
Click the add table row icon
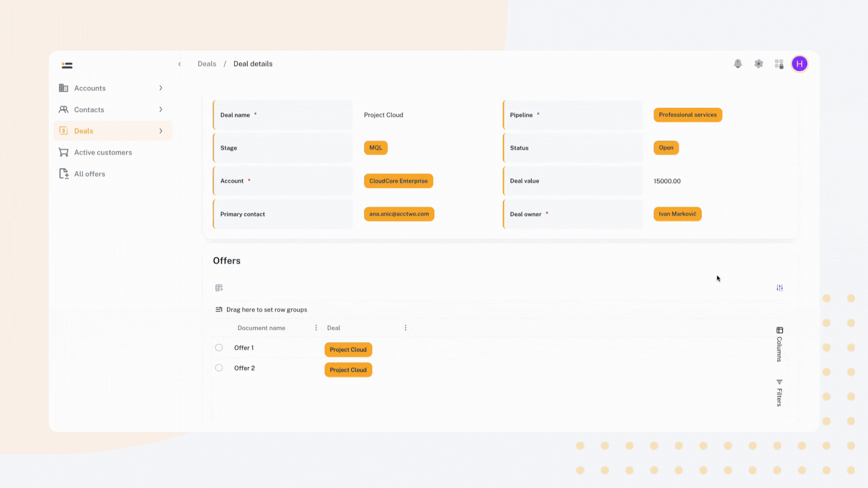(x=219, y=288)
